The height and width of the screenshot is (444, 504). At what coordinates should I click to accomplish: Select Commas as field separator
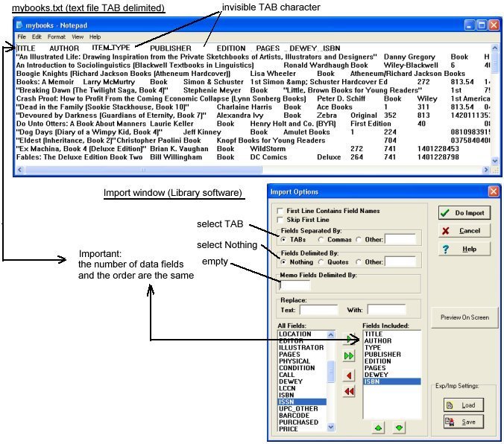[x=321, y=240]
